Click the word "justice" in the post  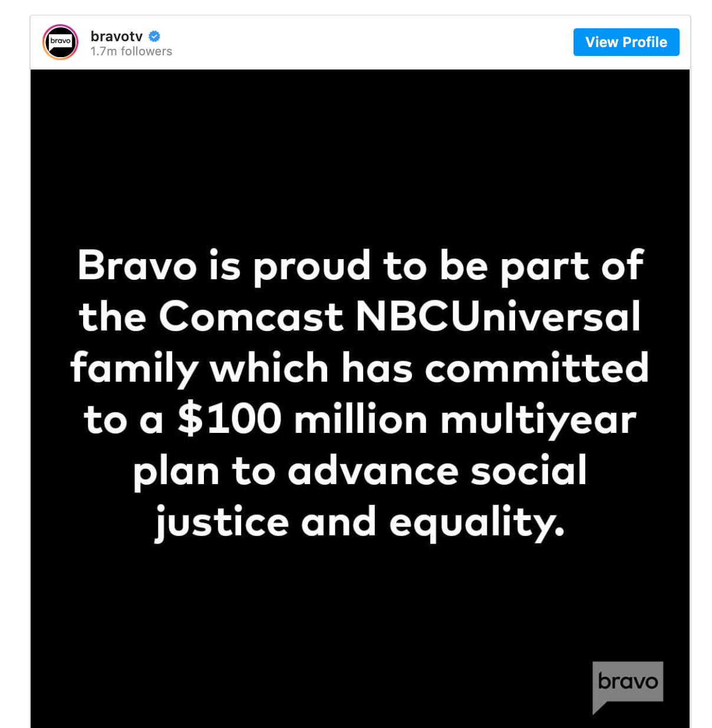pos(222,523)
